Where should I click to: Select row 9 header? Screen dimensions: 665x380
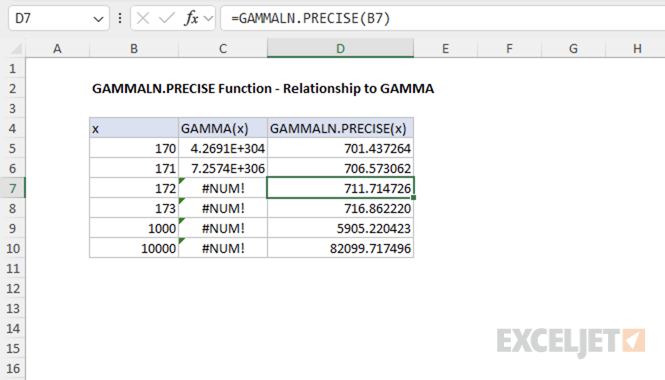click(13, 228)
